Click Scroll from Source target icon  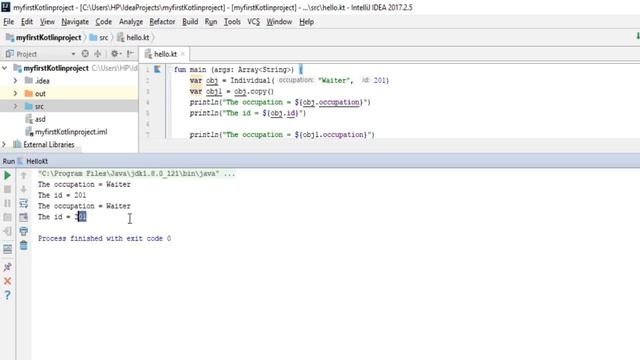coord(85,53)
